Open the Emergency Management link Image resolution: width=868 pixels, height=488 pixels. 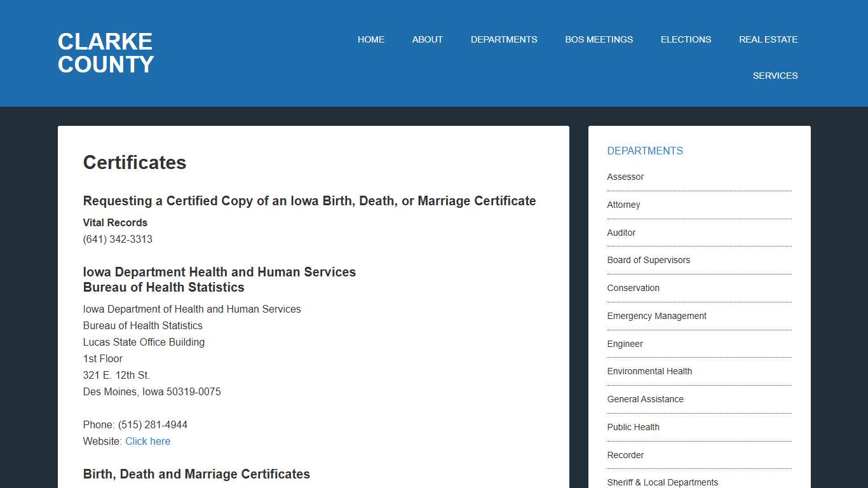[x=656, y=316]
